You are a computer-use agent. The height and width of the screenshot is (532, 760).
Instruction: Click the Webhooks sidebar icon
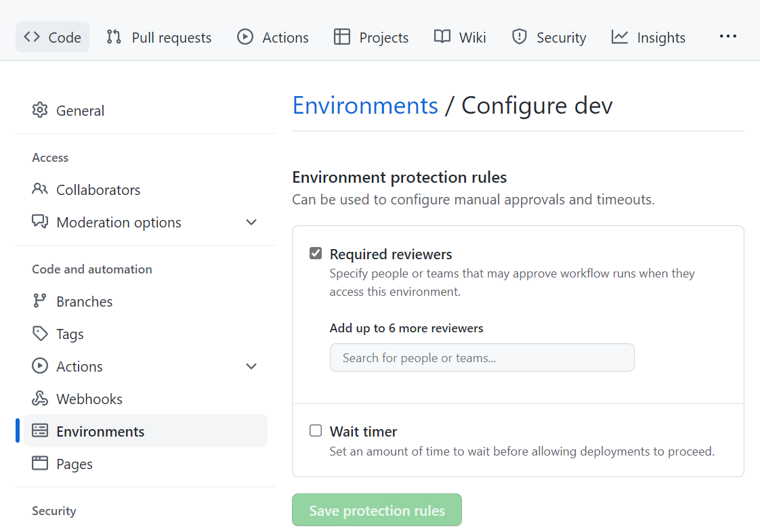point(40,399)
